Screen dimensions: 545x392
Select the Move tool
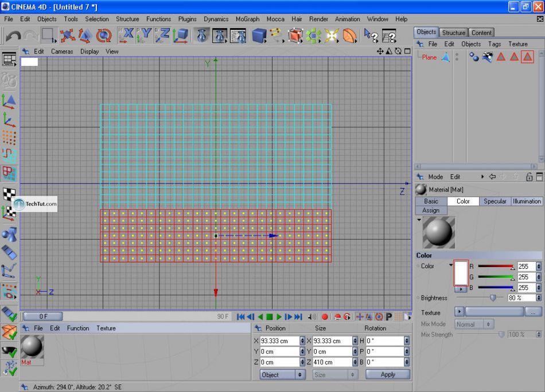click(67, 36)
